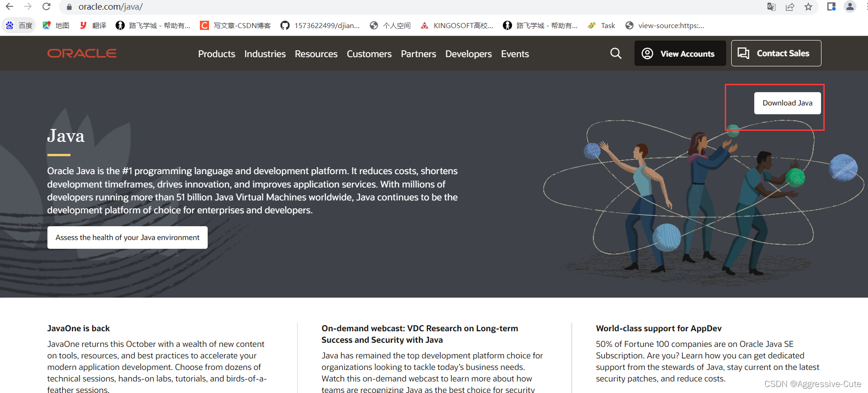Open the Resources menu
868x393 pixels.
click(316, 54)
